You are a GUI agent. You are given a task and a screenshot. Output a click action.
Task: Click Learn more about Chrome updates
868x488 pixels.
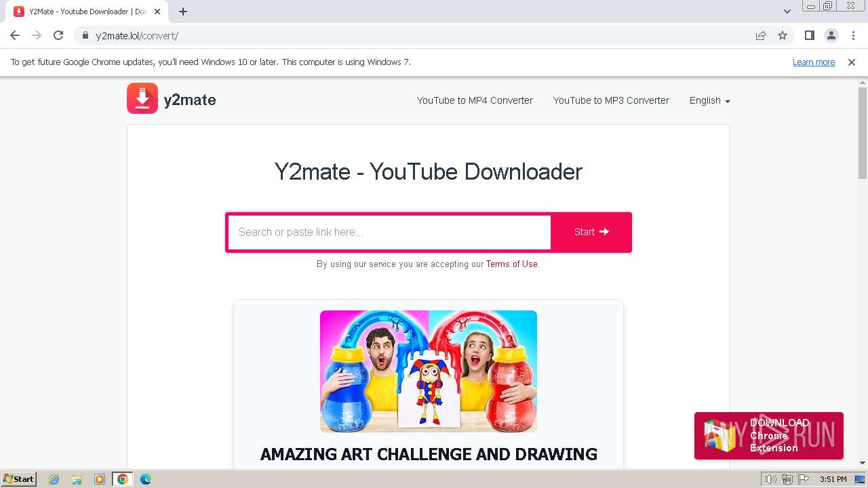814,62
